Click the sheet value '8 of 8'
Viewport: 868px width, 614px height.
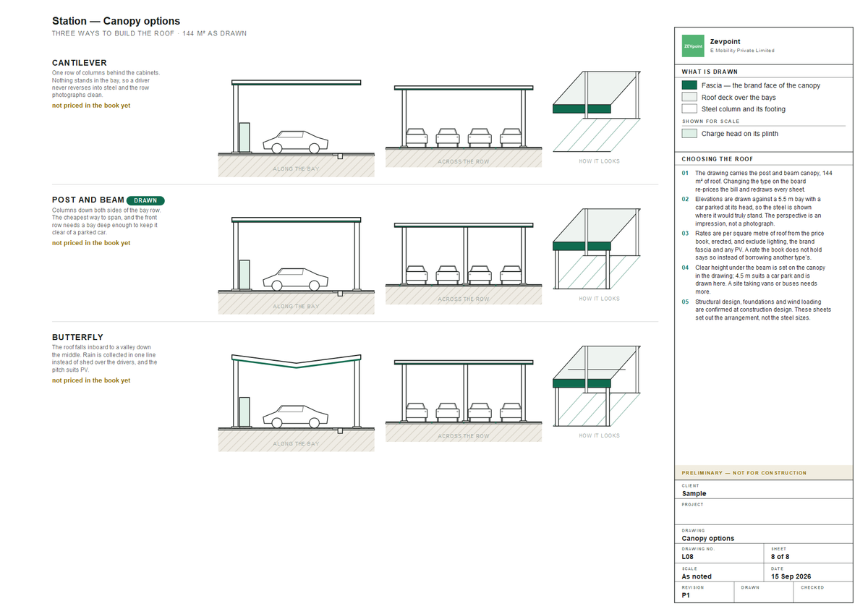tap(780, 558)
